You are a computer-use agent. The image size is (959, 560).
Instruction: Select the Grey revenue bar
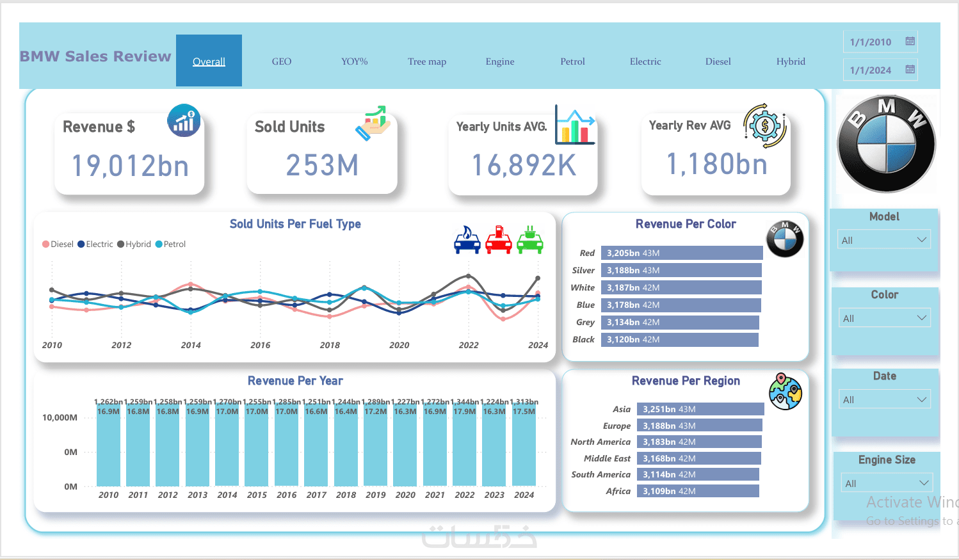680,322
